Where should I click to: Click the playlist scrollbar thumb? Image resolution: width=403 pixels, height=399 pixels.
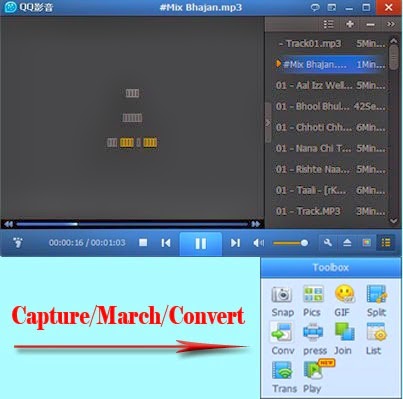point(394,57)
